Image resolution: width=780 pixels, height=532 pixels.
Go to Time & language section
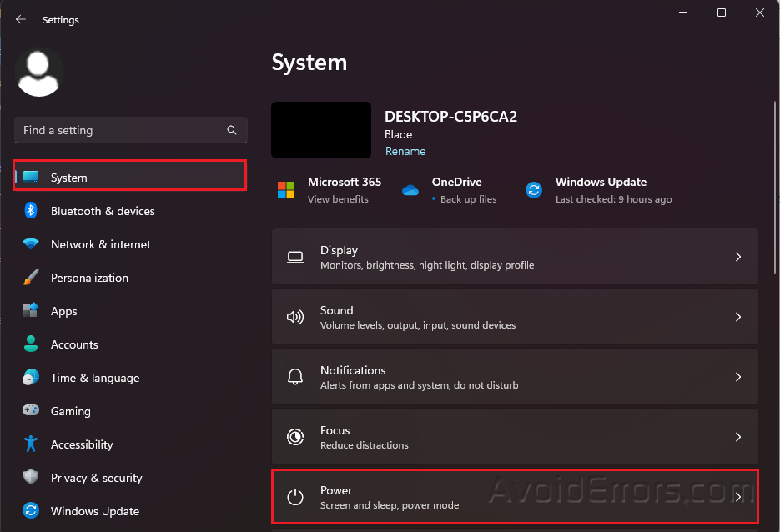click(x=94, y=378)
